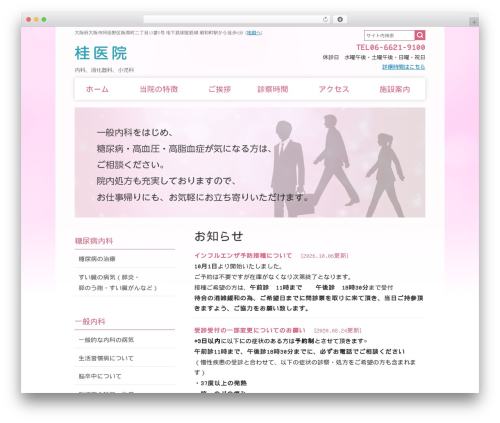Open the 当院の特徴 menu item
This screenshot has width=500, height=423.
159,89
